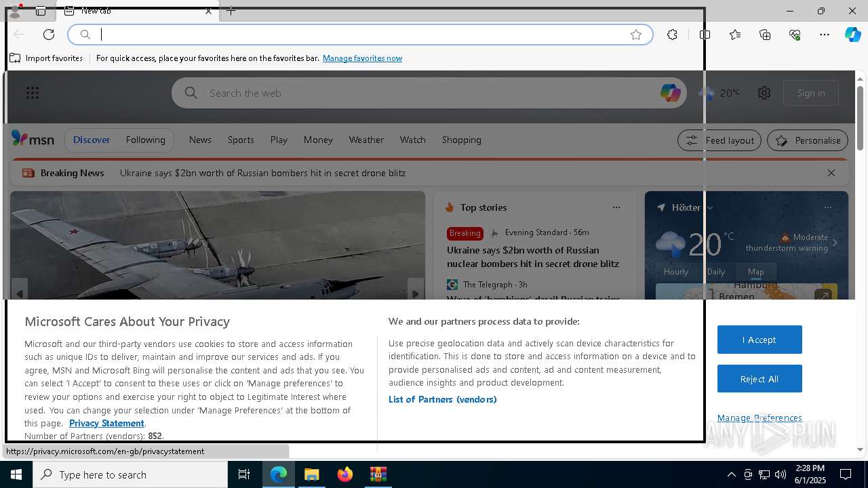Screen dimensions: 868x488
Task: Open Top stories more options ellipsis
Action: point(616,207)
